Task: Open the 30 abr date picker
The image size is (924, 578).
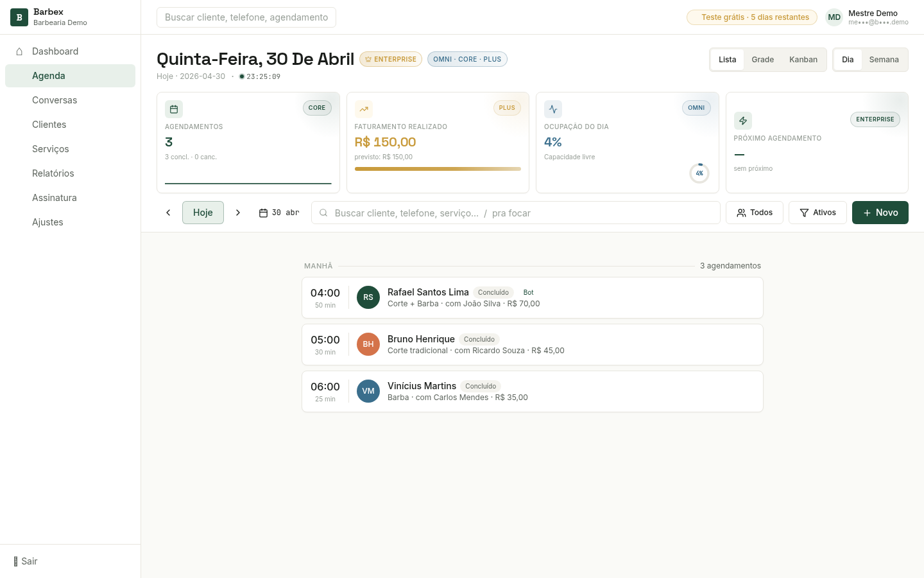Action: pos(279,213)
